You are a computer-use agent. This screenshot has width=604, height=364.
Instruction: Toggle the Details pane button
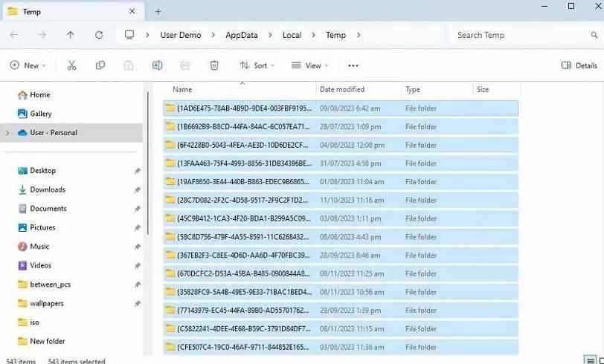pyautogui.click(x=579, y=65)
